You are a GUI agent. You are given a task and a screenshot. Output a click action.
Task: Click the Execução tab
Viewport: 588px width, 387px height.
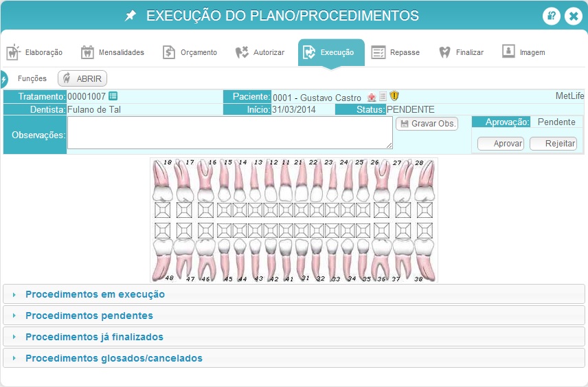pyautogui.click(x=331, y=52)
